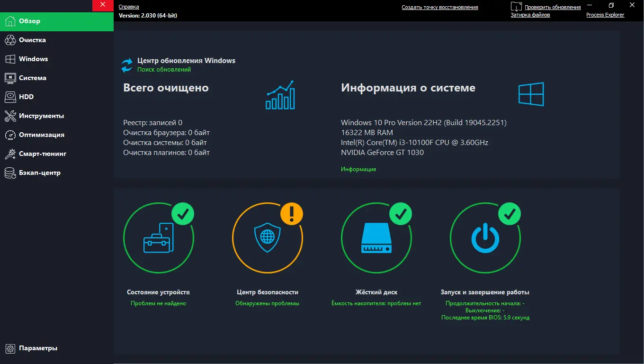Open the Параметры gear icon
This screenshot has height=364, width=644.
click(x=10, y=348)
